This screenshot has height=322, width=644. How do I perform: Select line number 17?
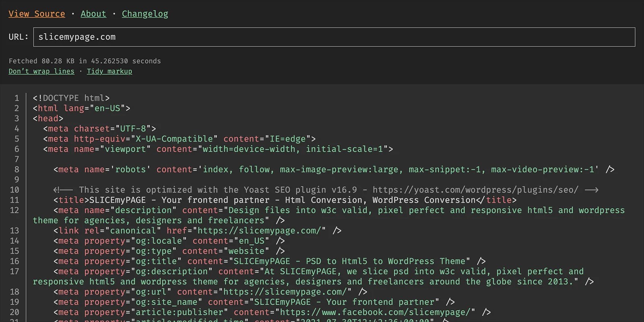point(14,271)
